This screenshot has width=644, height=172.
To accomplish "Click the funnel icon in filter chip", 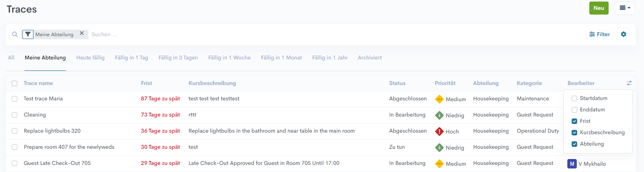I will tap(28, 35).
